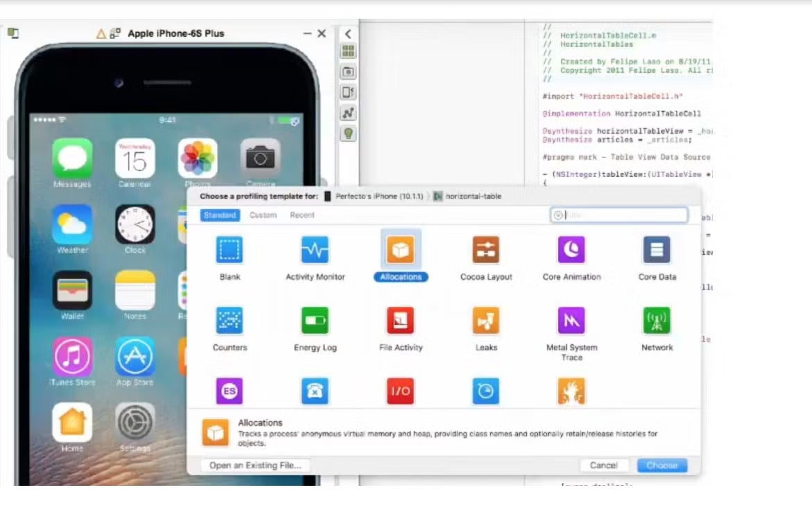Select the Allocations template icon
The image size is (812, 508).
point(400,250)
